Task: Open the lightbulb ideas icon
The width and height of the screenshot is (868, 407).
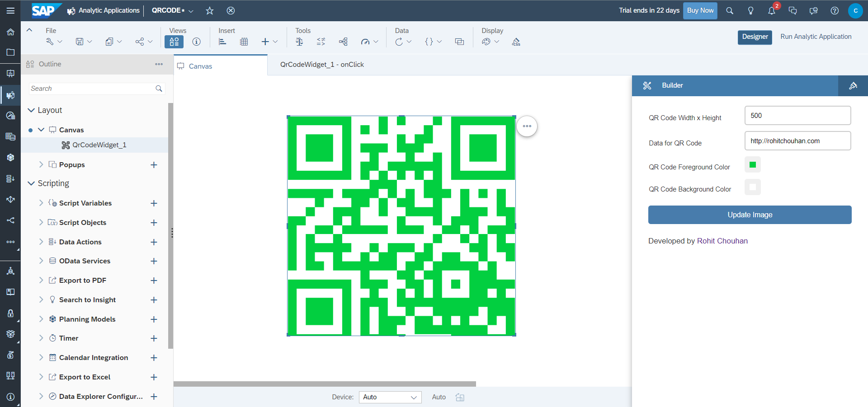Action: tap(750, 10)
